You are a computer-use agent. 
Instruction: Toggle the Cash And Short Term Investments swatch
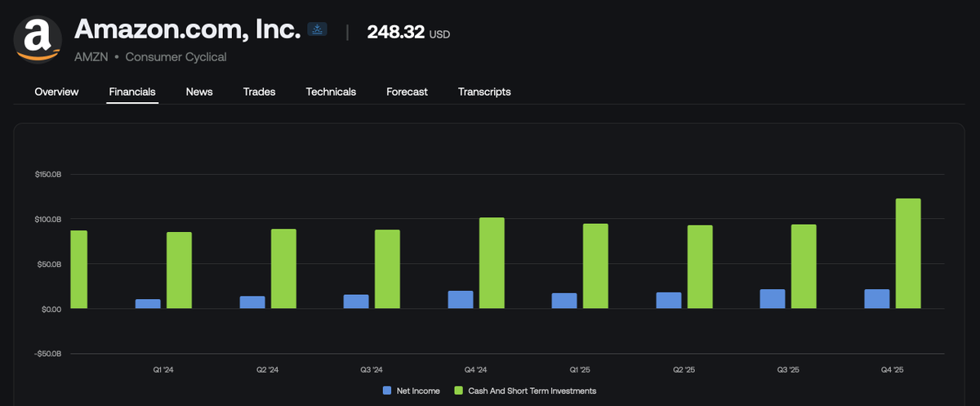tap(458, 390)
